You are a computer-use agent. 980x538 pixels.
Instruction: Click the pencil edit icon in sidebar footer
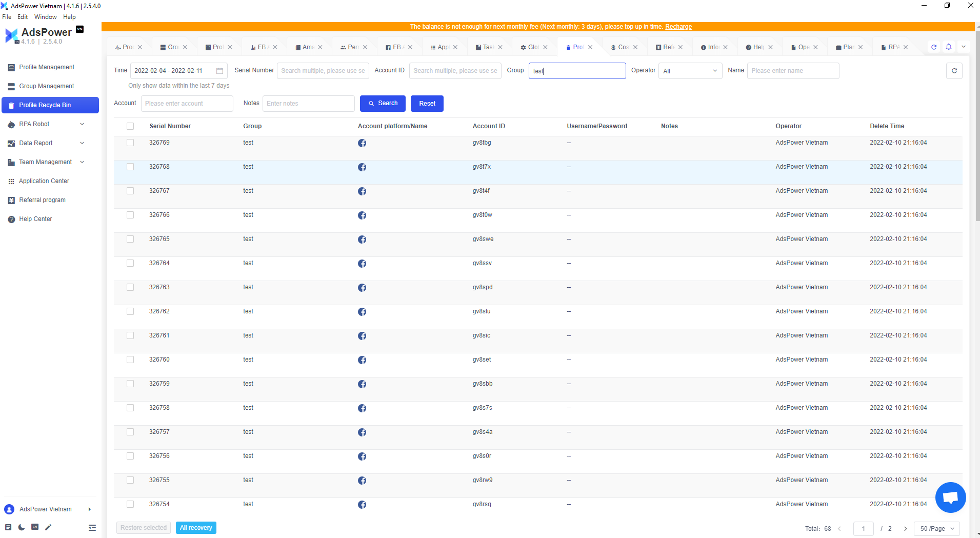point(48,527)
